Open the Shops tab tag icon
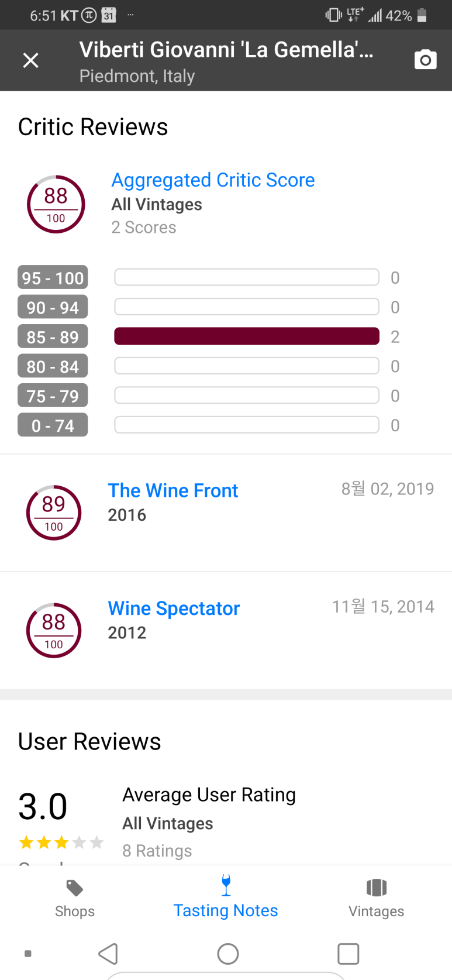The image size is (452, 980). pos(75,888)
